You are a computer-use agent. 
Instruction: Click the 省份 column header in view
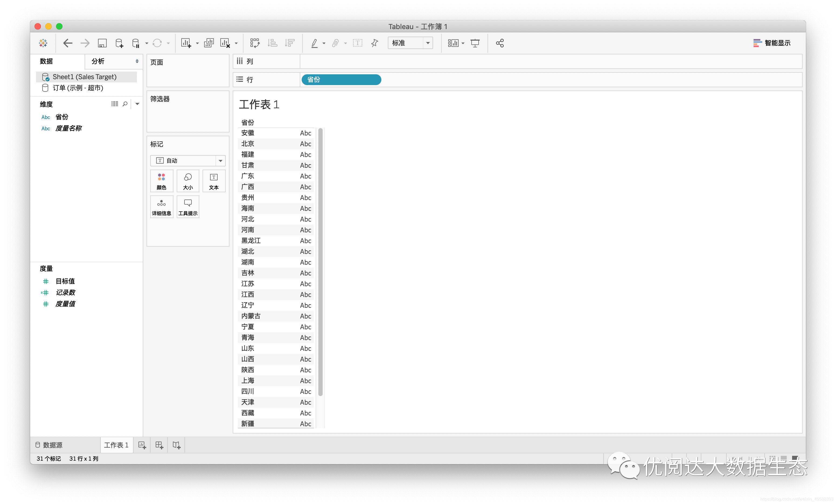[x=248, y=122]
